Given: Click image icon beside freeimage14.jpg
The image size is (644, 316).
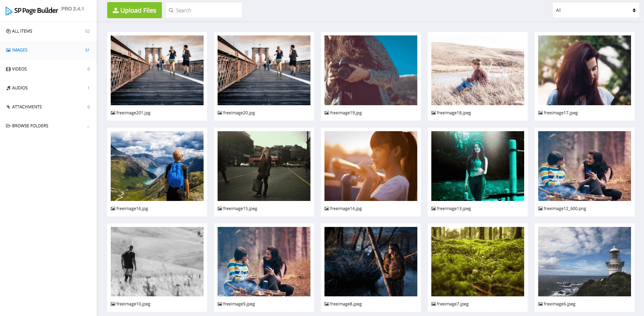Looking at the screenshot, I should coord(327,209).
